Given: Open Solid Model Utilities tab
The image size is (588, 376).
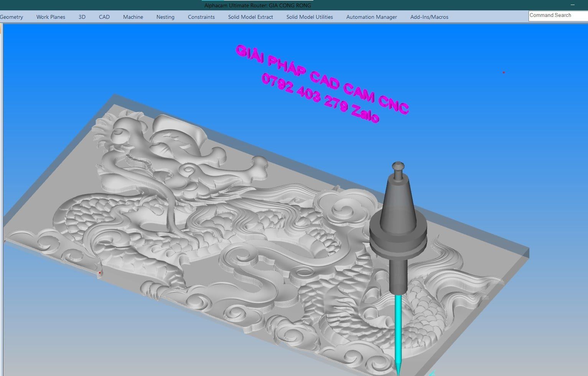Looking at the screenshot, I should pos(309,17).
